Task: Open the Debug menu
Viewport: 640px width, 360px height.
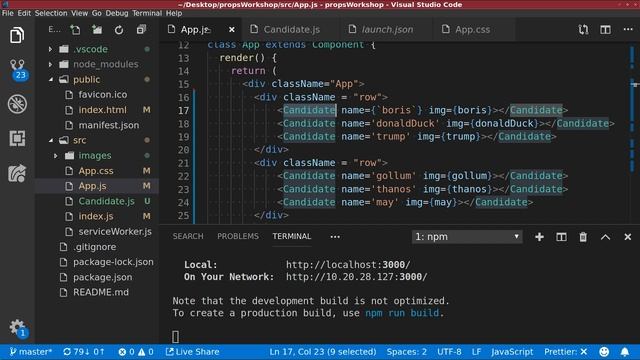Action: (117, 13)
